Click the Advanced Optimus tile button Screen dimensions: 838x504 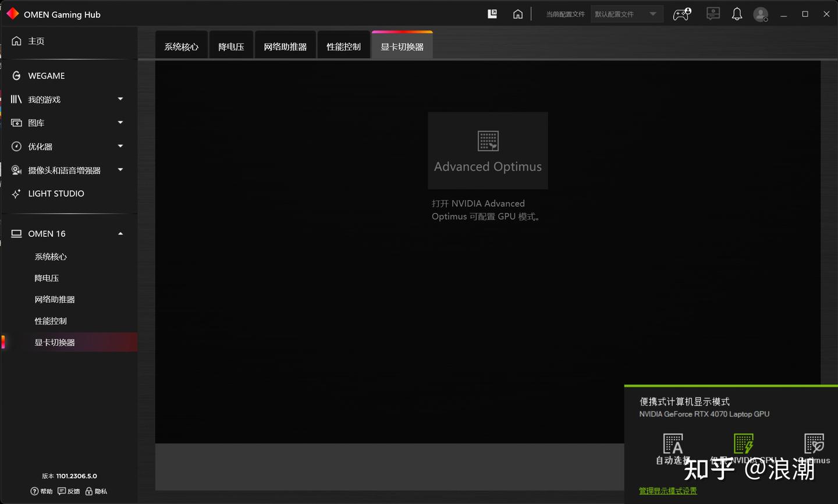coord(488,150)
